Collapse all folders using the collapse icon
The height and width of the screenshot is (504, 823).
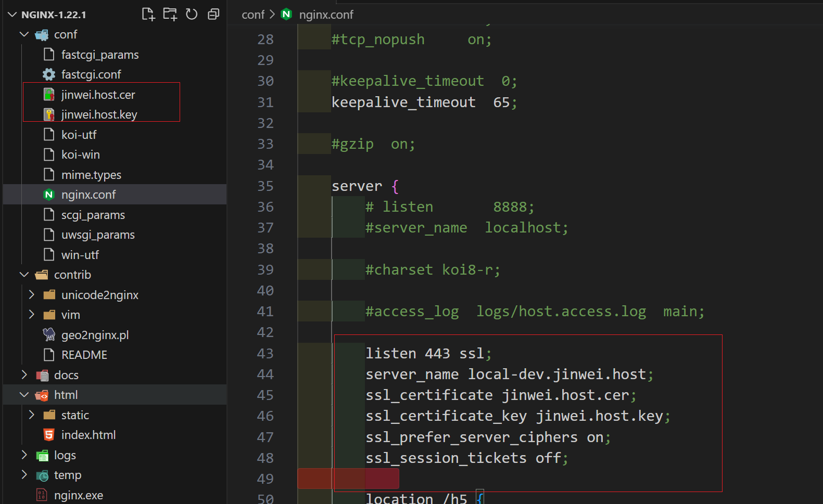tap(213, 14)
